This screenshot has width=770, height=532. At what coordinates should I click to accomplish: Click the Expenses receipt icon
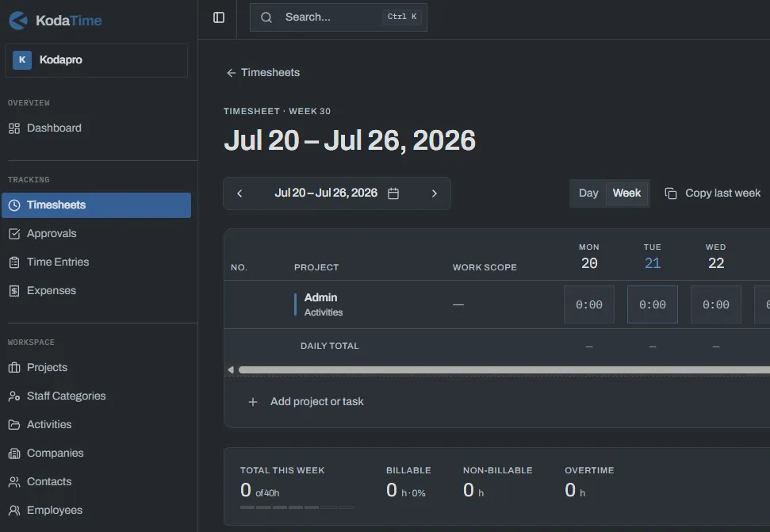coord(14,290)
